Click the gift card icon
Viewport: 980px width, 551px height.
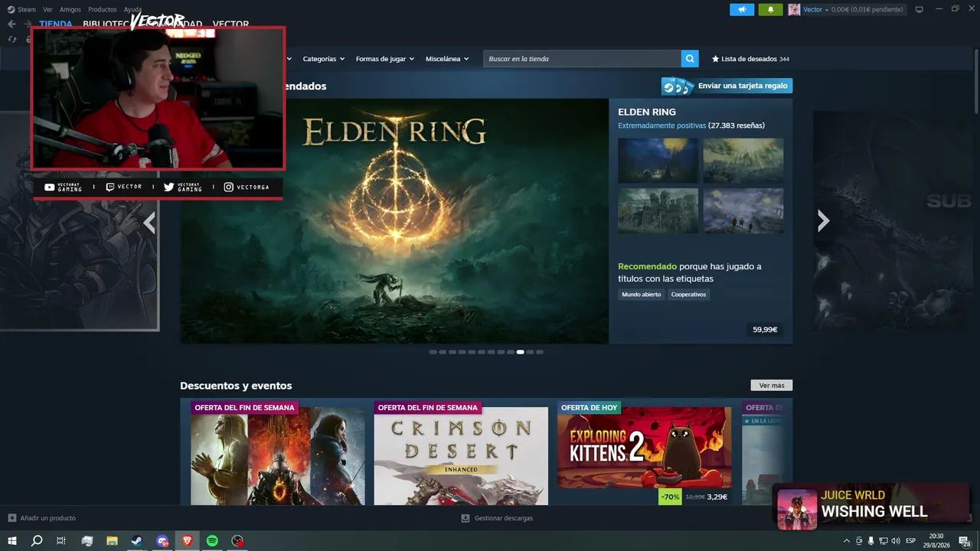pyautogui.click(x=678, y=86)
